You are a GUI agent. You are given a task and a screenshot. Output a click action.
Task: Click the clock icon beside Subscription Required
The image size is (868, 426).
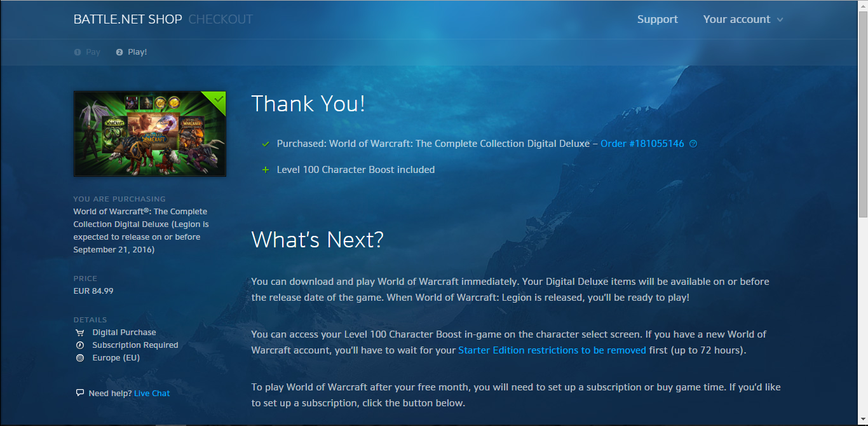tap(79, 345)
